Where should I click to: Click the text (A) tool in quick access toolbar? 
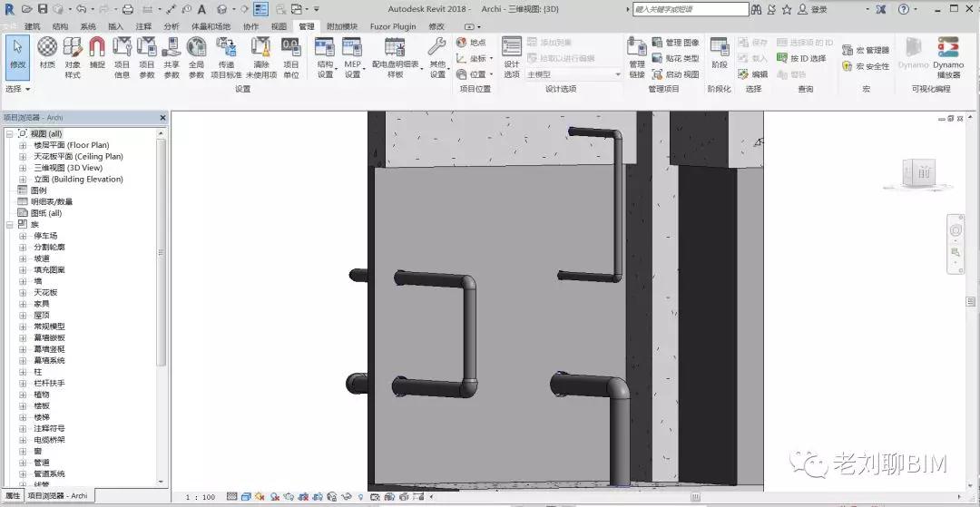point(201,9)
